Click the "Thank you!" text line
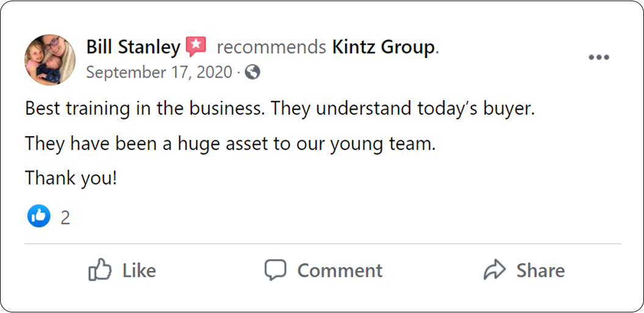Viewport: 644px width, 313px height. click(71, 178)
